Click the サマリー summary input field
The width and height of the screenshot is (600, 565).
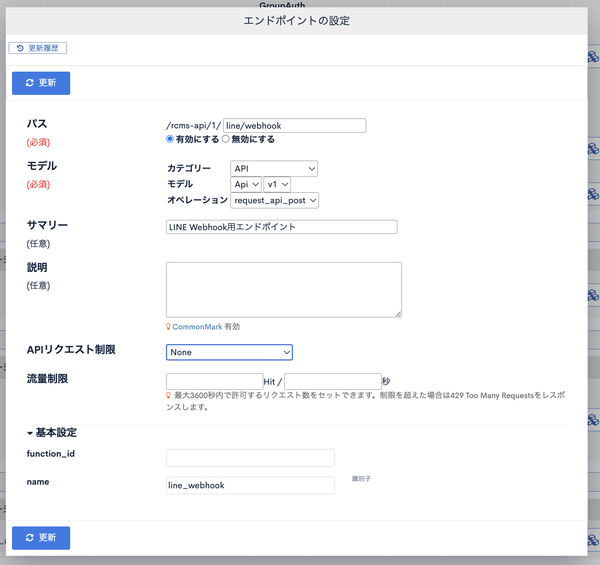[282, 227]
